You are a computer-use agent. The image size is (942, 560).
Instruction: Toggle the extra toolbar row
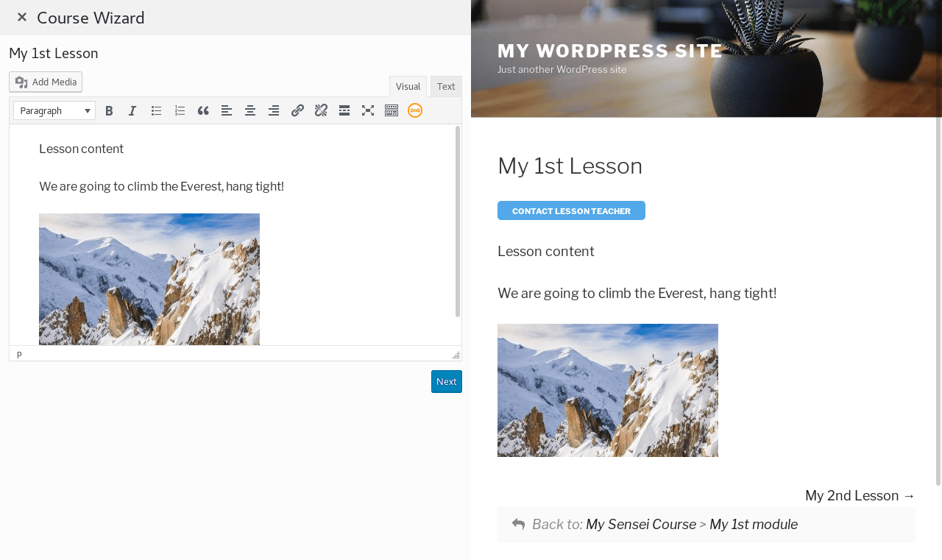pos(392,111)
